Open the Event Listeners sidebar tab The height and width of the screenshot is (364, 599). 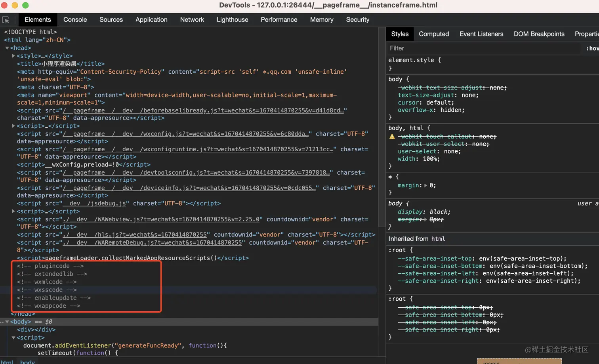[481, 34]
